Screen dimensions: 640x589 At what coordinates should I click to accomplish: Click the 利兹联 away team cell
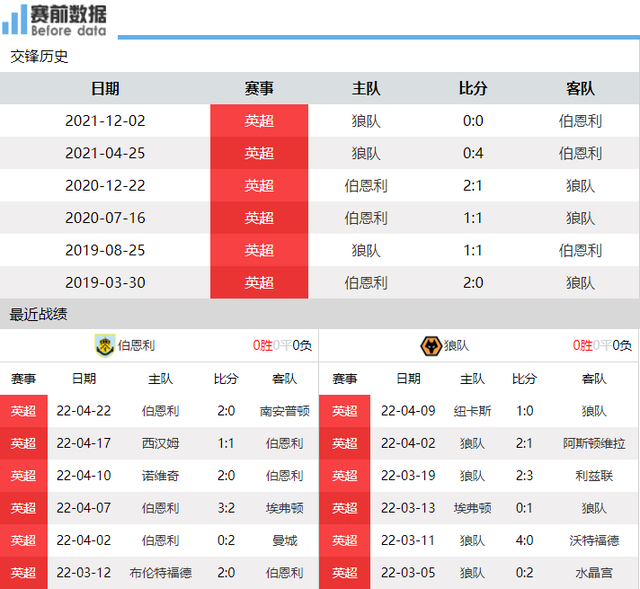(x=594, y=476)
